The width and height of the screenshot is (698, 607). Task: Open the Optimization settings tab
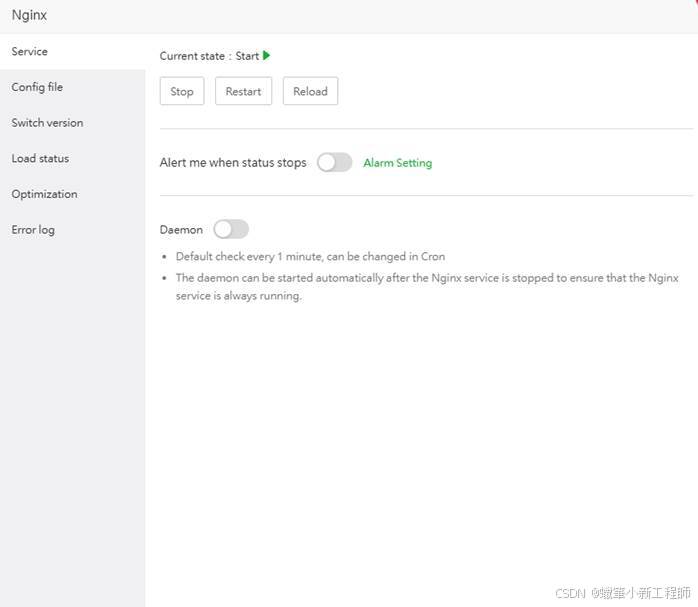click(73, 194)
